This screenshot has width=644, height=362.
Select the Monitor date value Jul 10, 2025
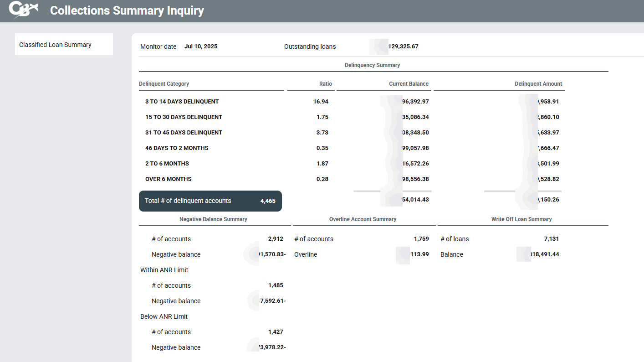(201, 47)
